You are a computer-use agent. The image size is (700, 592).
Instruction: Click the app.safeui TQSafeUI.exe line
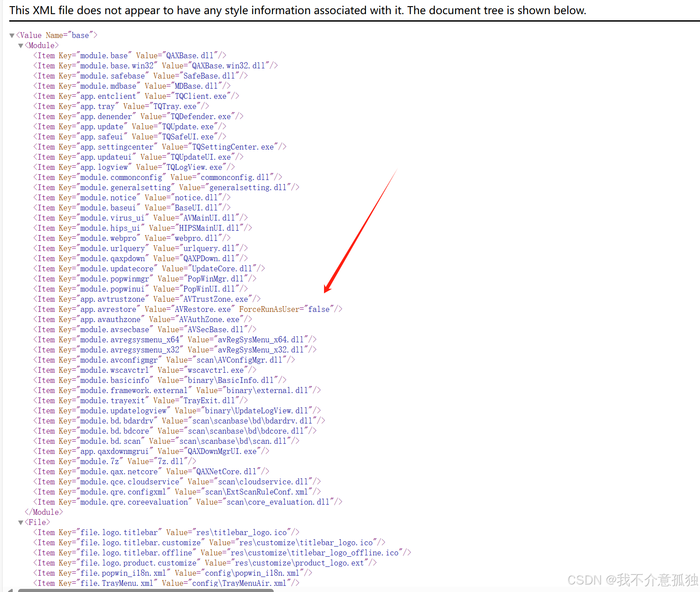[130, 137]
